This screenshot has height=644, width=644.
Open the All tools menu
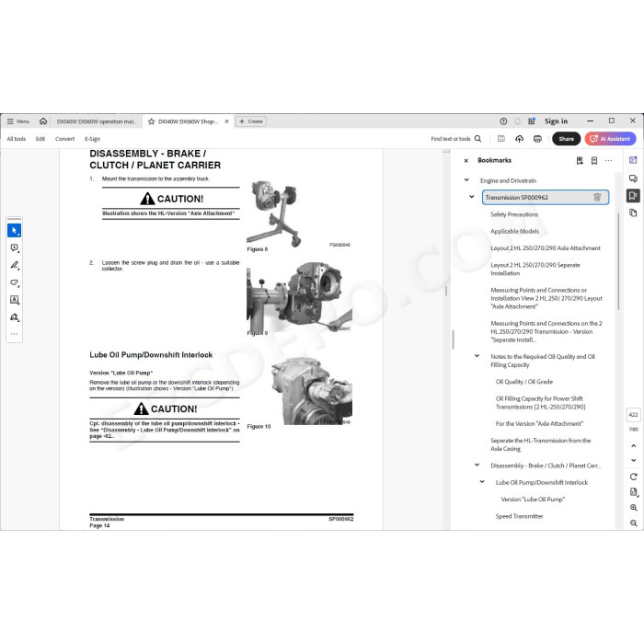(16, 139)
